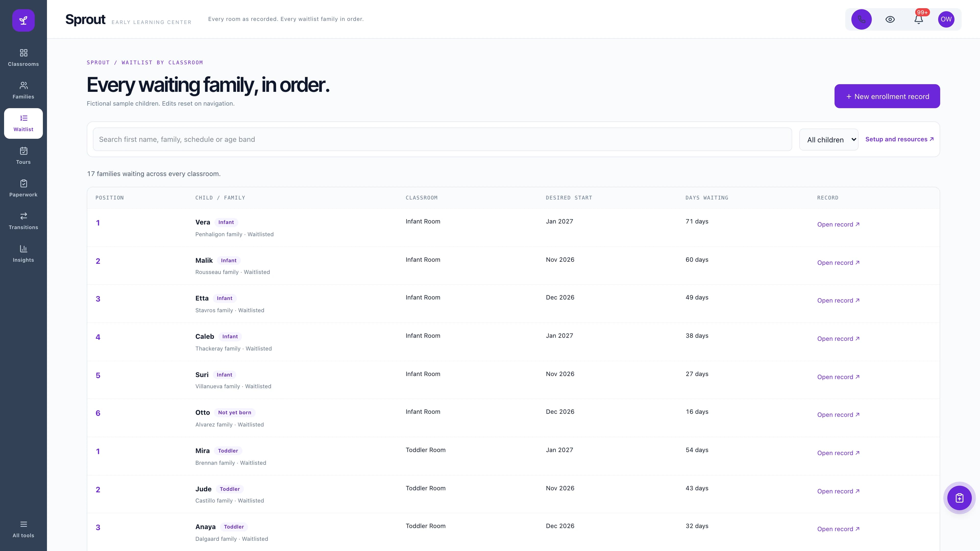Viewport: 980px width, 551px height.
Task: Click the Desired Start column header
Action: click(569, 198)
